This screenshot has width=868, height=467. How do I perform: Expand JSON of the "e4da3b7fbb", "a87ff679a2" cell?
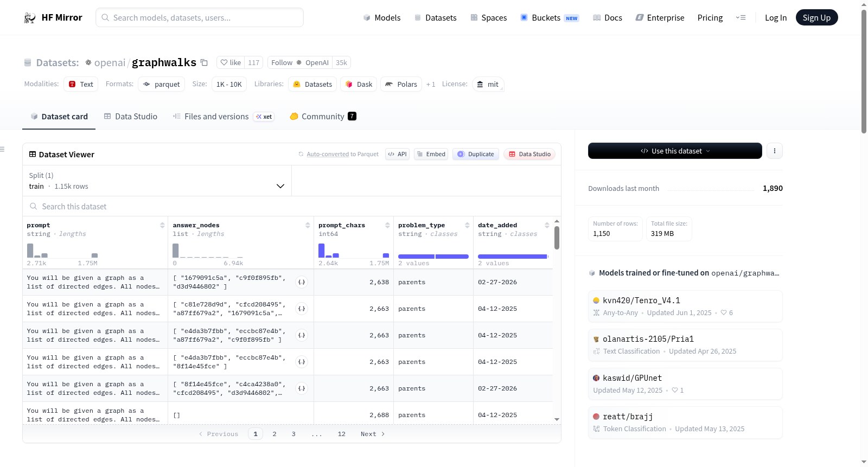(x=302, y=335)
